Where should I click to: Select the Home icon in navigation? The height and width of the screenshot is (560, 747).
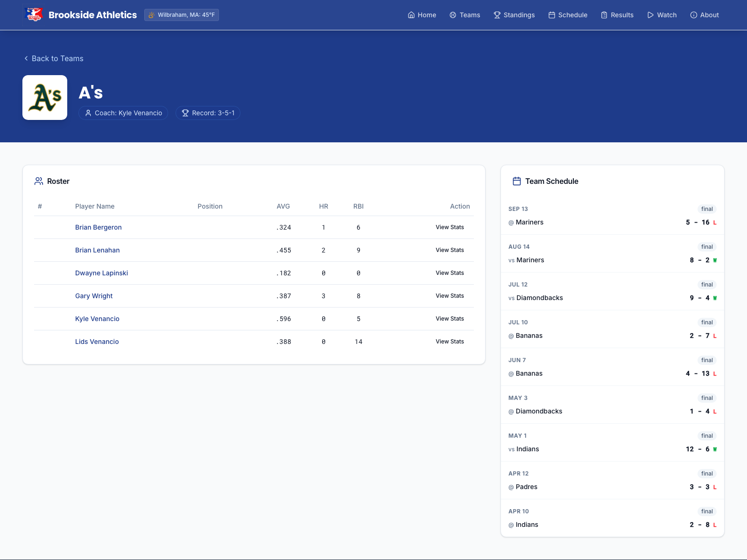click(x=411, y=15)
